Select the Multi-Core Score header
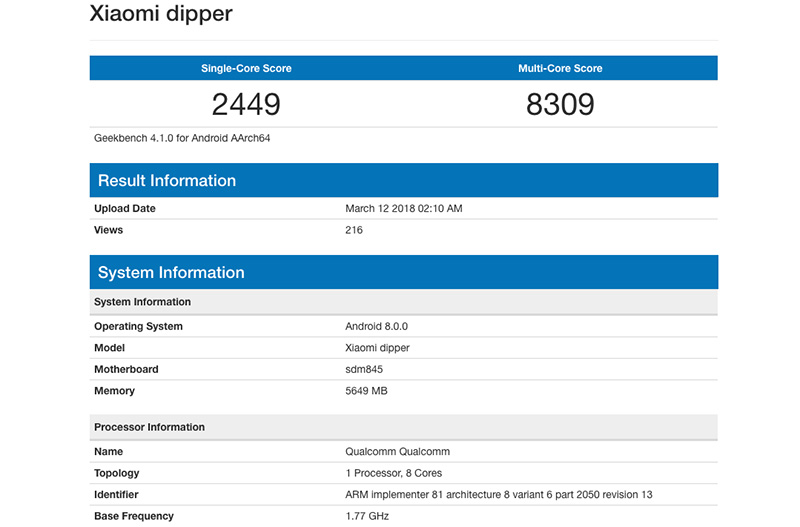 tap(560, 68)
